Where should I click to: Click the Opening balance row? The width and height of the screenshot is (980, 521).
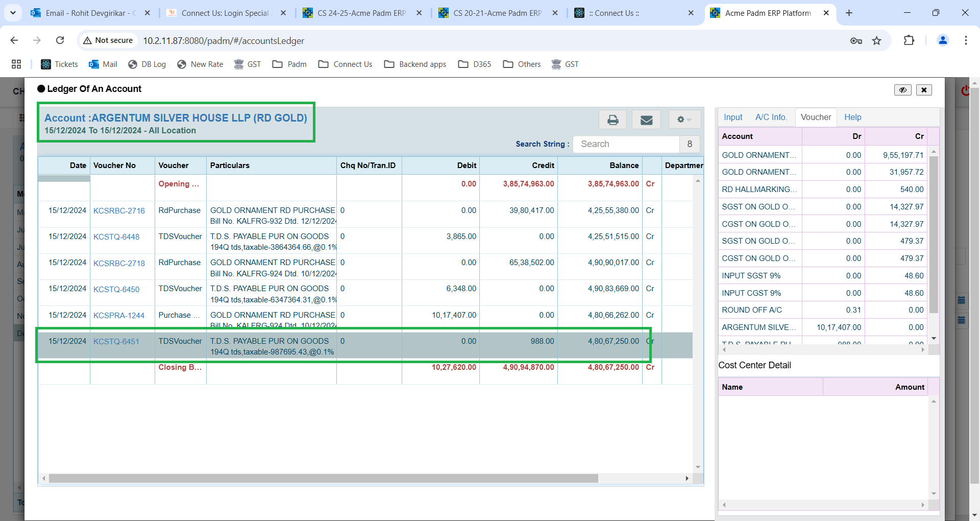365,187
